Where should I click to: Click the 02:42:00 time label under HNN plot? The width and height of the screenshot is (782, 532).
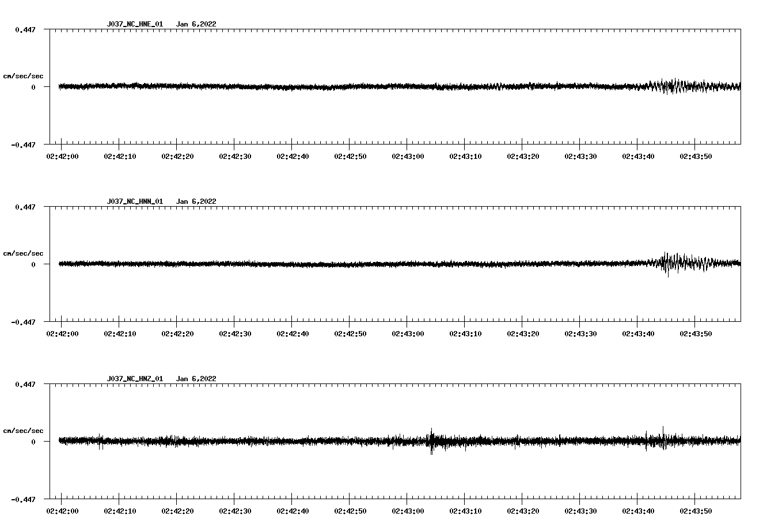click(x=62, y=334)
